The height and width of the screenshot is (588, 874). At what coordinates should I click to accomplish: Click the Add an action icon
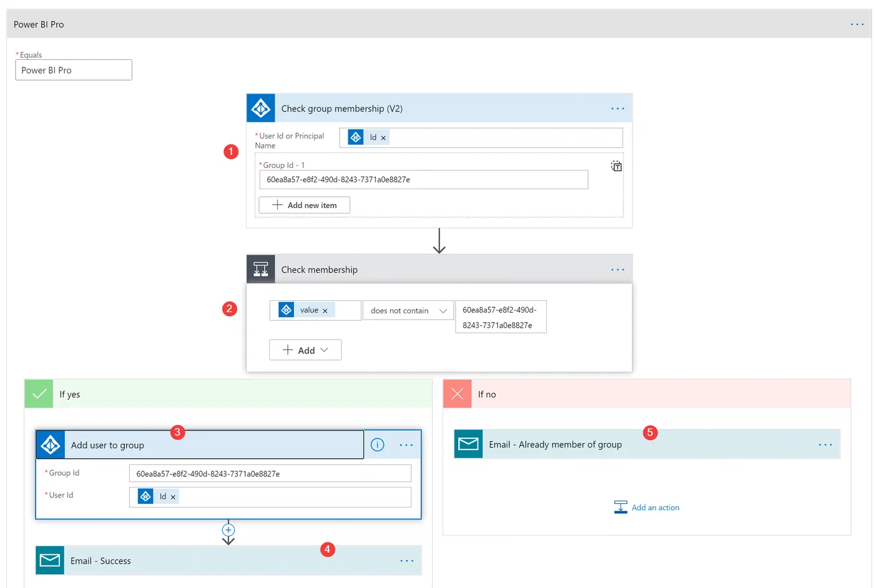pos(621,507)
